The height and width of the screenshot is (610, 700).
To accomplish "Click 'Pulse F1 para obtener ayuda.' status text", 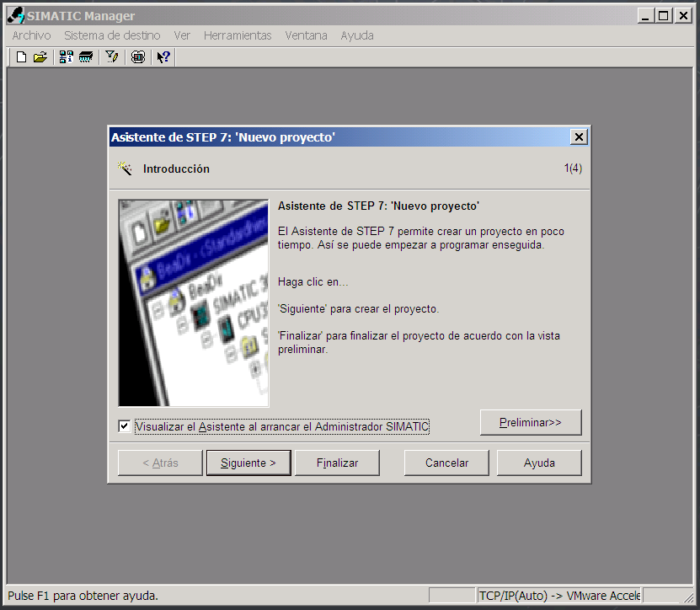I will tap(83, 596).
